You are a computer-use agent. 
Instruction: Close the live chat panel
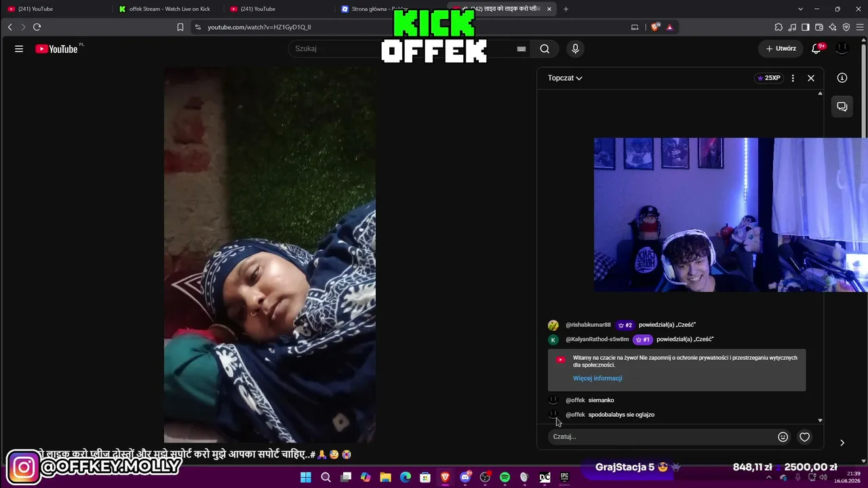pyautogui.click(x=811, y=78)
